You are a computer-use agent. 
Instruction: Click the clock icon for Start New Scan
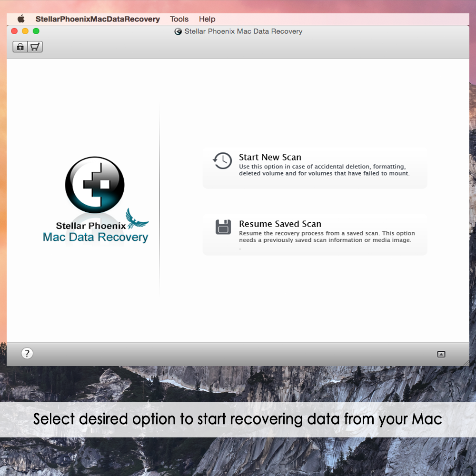tap(222, 161)
